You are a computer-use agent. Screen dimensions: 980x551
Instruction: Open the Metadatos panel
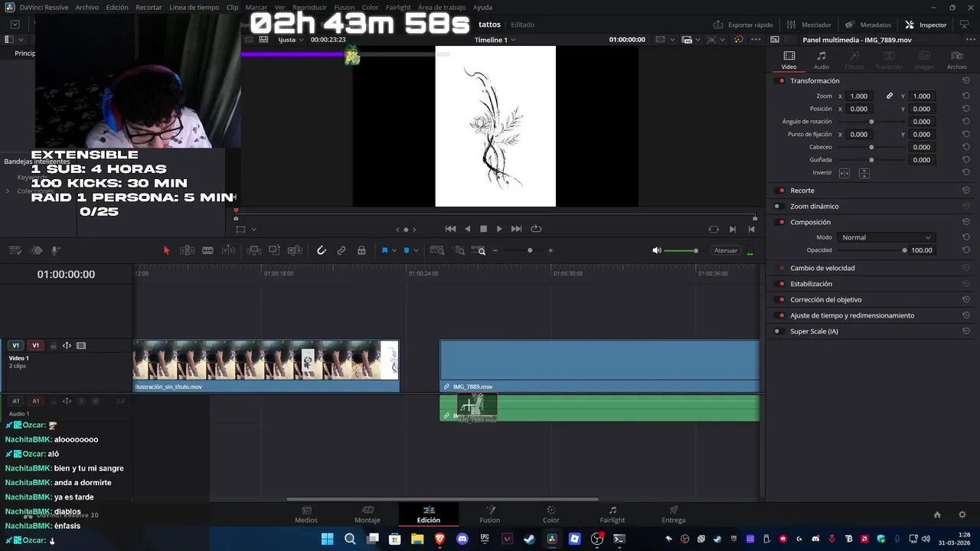pos(868,24)
